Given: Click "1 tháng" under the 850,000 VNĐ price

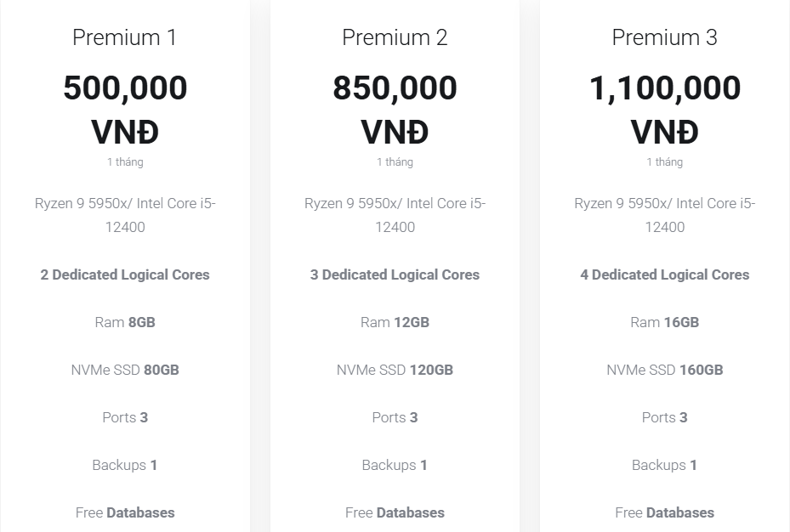Looking at the screenshot, I should [395, 161].
